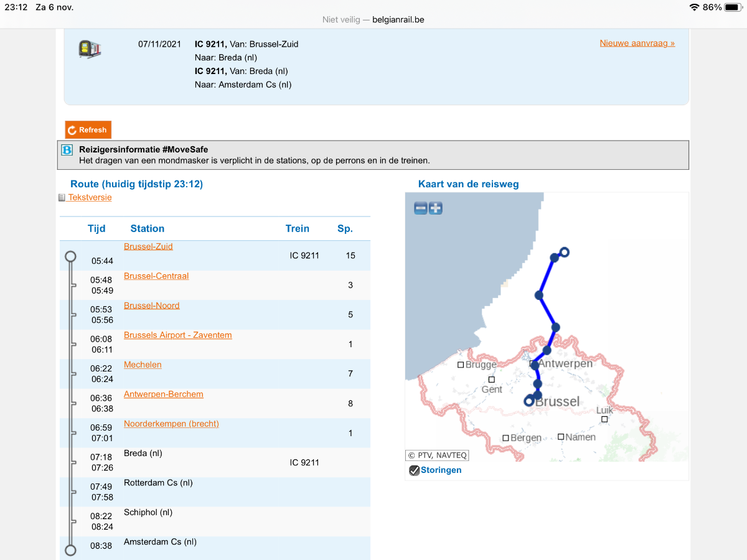747x560 pixels.
Task: Click the Brussel-Noord station link
Action: 151,306
